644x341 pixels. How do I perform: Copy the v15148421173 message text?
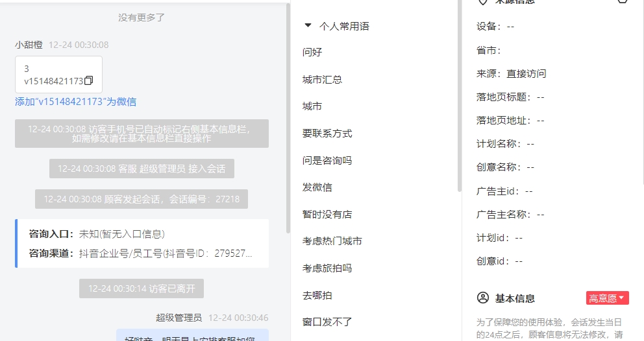89,81
